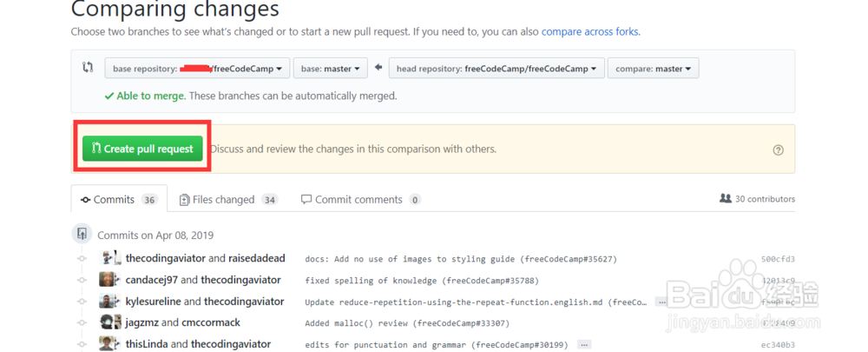The width and height of the screenshot is (868, 352).
Task: Click the commits date group icon
Action: pos(82,235)
